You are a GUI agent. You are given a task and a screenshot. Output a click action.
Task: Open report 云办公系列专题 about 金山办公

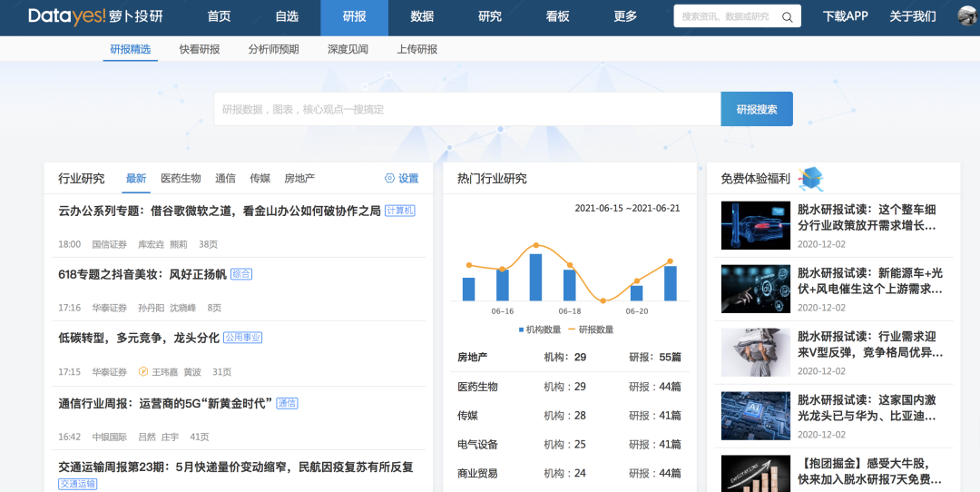click(x=220, y=212)
